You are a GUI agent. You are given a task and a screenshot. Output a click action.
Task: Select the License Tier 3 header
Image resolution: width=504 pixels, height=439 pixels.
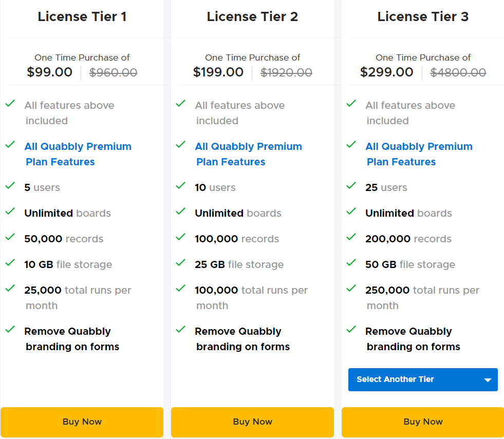[423, 16]
